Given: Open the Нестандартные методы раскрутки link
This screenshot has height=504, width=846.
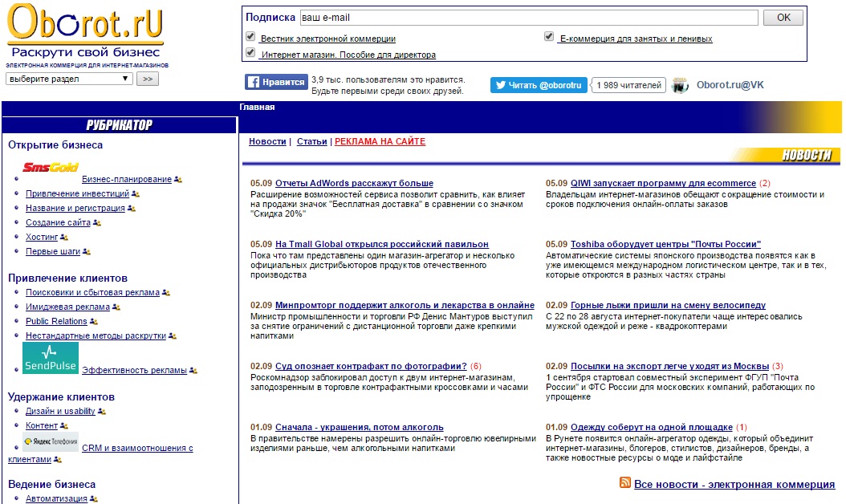Looking at the screenshot, I should pyautogui.click(x=96, y=335).
